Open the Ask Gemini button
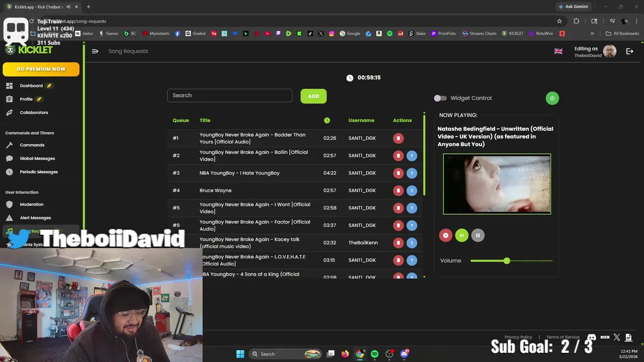The image size is (644, 362). coord(573,7)
